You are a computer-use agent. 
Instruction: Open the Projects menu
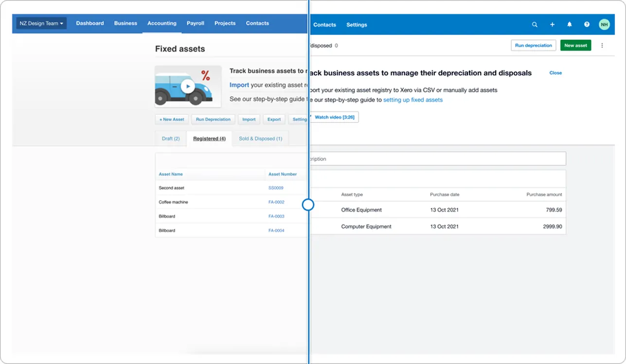pos(225,23)
